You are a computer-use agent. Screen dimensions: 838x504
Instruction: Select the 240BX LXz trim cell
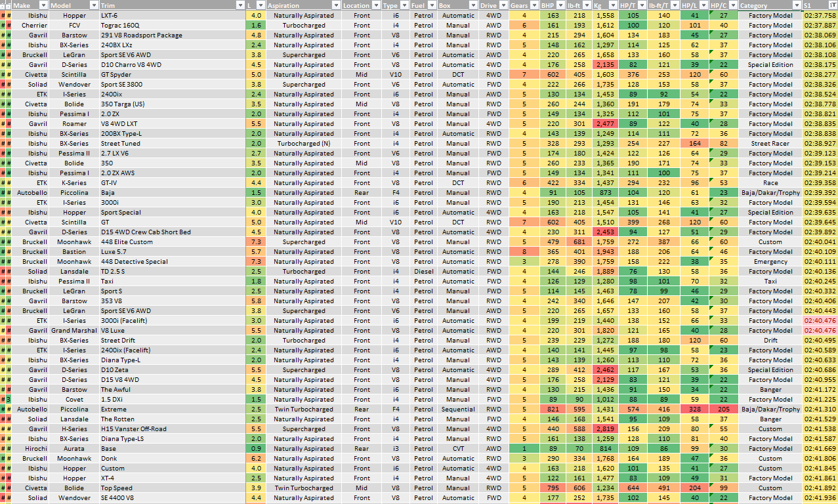[173, 45]
